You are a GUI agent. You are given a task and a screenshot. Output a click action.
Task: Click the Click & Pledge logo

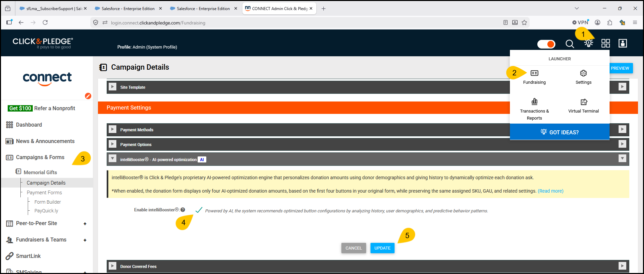42,43
